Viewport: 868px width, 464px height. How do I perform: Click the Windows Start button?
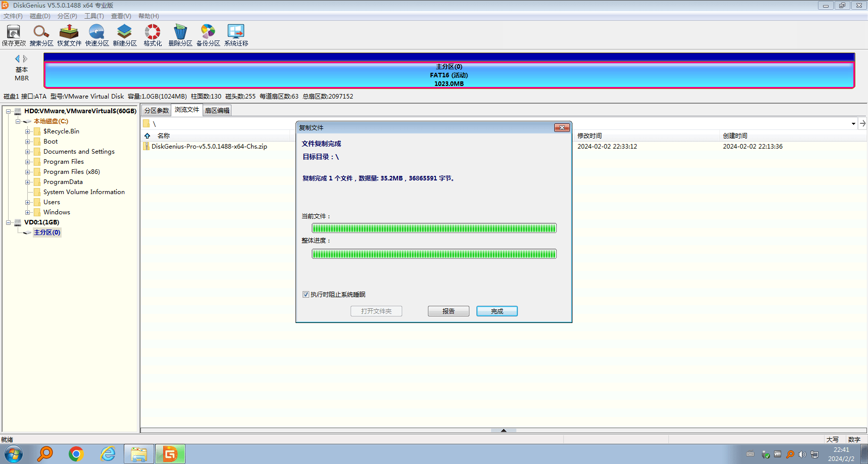tap(14, 454)
